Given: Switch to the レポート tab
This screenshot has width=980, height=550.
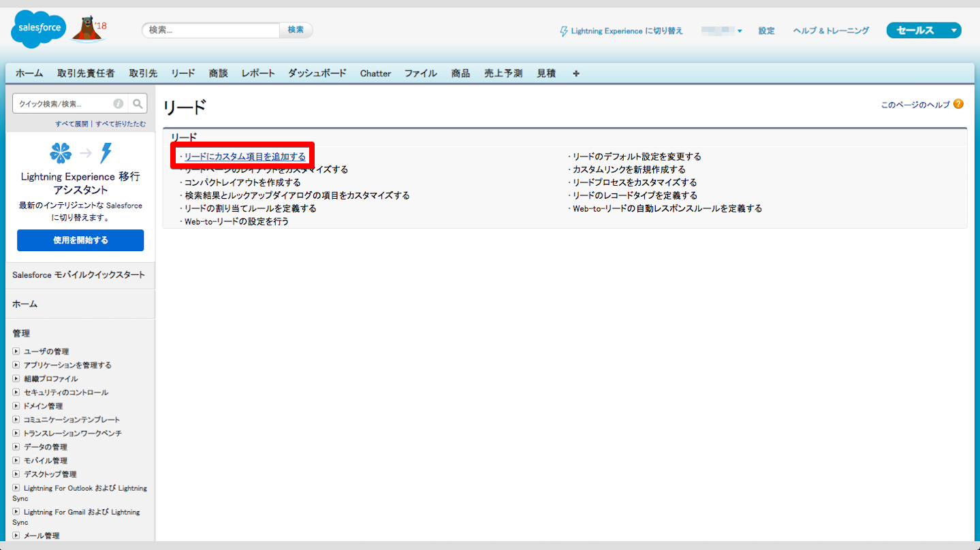Looking at the screenshot, I should point(258,74).
